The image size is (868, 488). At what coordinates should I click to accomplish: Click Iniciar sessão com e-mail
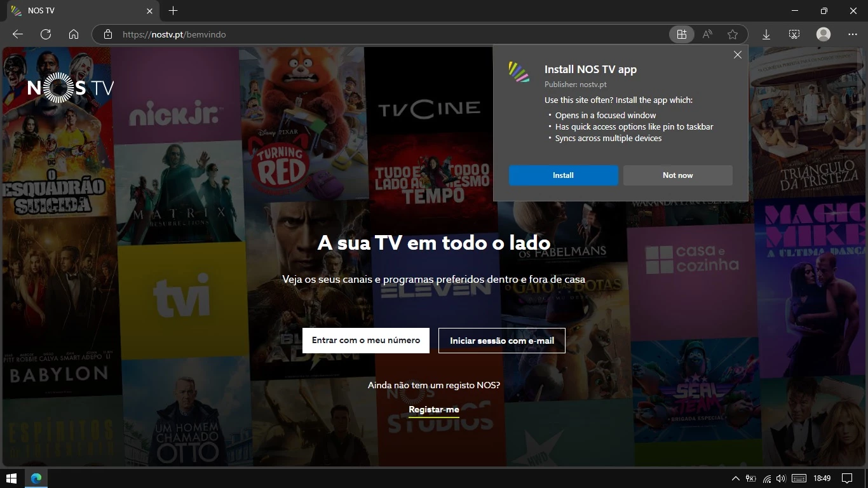(502, 341)
